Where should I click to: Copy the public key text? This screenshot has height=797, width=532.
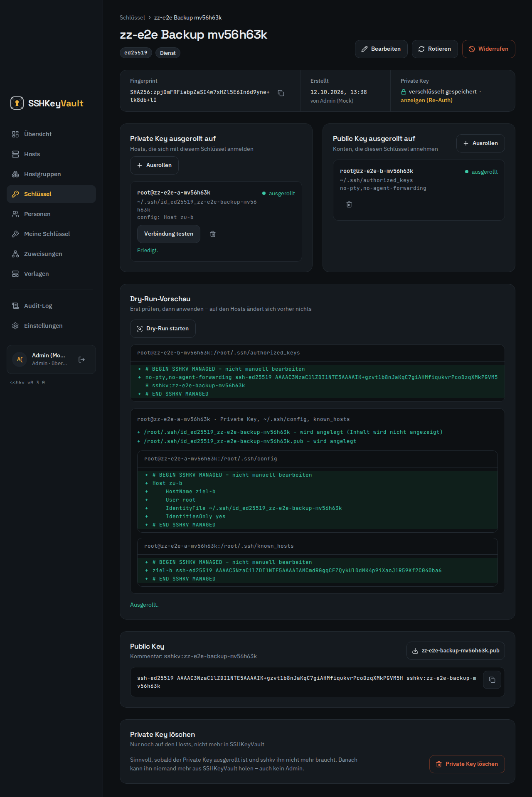(x=492, y=680)
